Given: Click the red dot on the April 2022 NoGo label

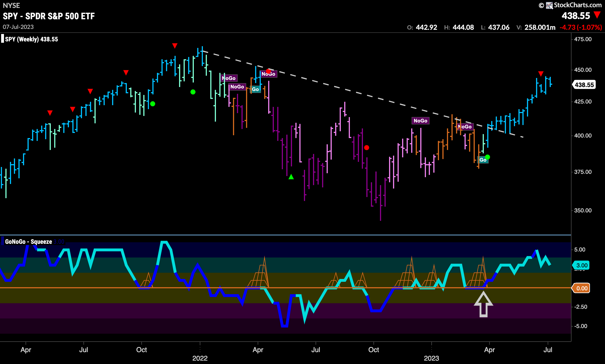Looking at the screenshot, I should [268, 71].
